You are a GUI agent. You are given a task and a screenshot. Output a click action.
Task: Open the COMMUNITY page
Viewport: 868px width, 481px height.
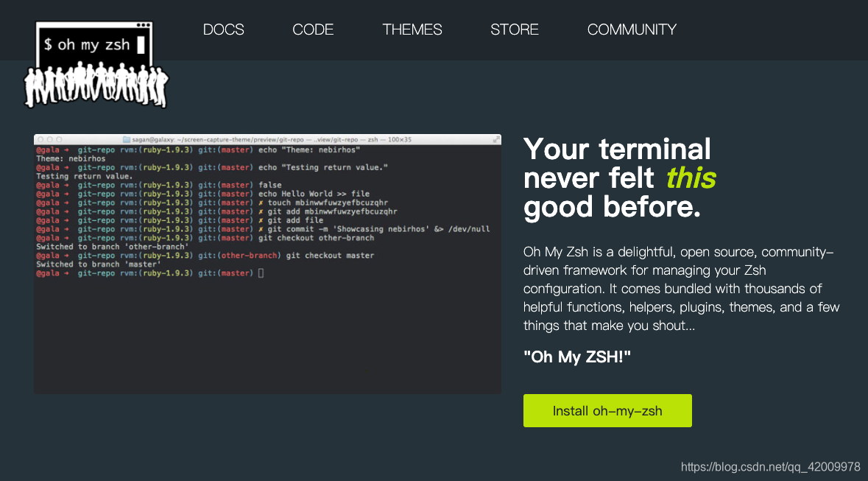tap(632, 29)
